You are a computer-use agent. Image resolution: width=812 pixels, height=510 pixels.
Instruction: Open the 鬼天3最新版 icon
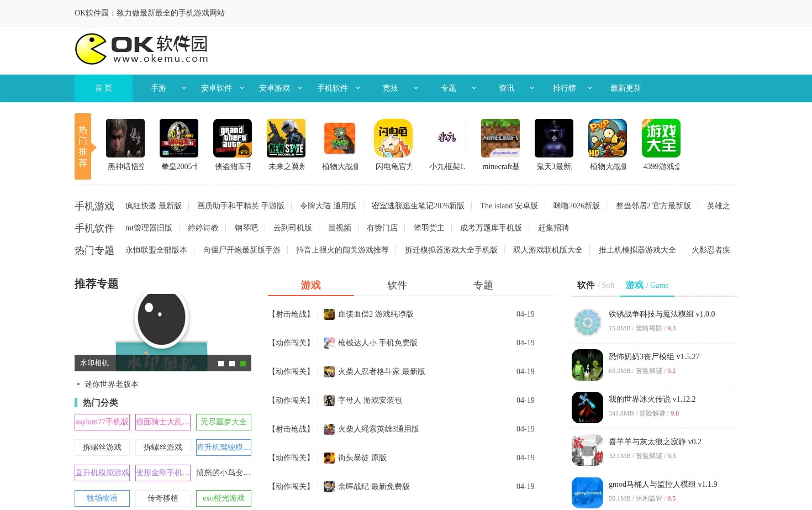coord(554,138)
